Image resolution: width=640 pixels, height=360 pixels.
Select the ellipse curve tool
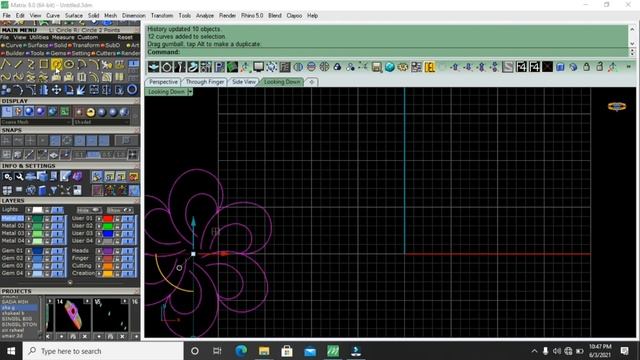coord(69,64)
